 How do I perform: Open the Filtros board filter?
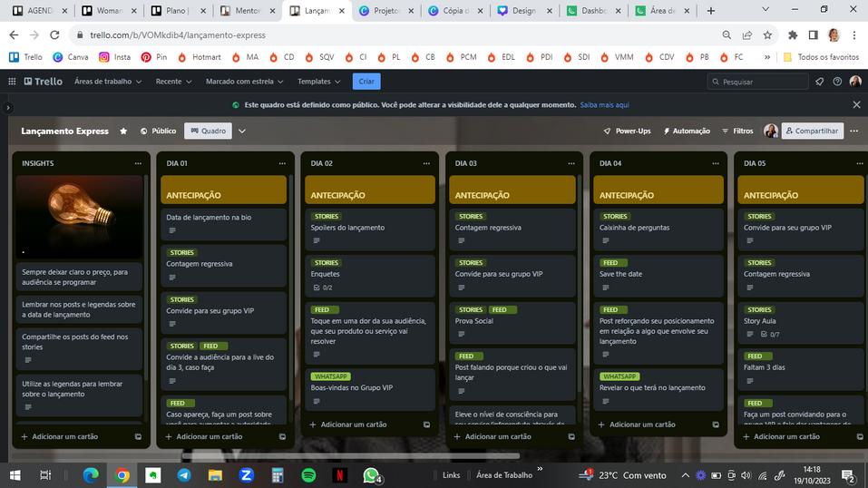click(736, 131)
